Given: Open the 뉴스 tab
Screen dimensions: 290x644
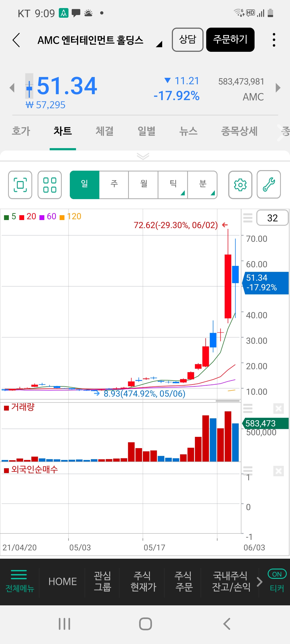Looking at the screenshot, I should point(189,131).
